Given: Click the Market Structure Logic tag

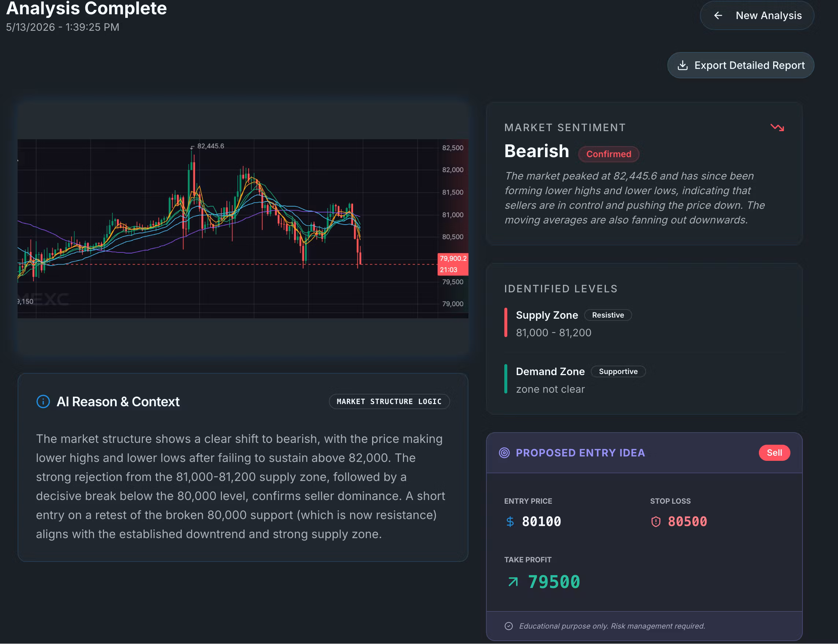Looking at the screenshot, I should (x=389, y=401).
